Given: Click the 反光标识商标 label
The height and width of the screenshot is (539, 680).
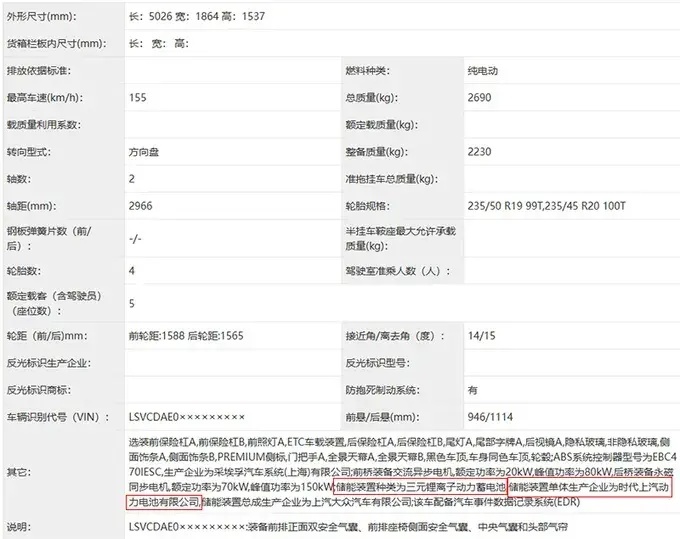Looking at the screenshot, I should pos(38,390).
